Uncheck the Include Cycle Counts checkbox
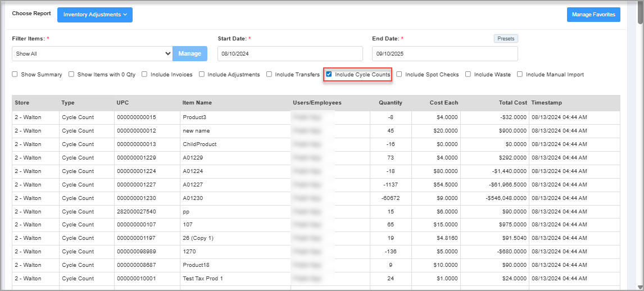Image resolution: width=644 pixels, height=291 pixels. click(x=329, y=74)
